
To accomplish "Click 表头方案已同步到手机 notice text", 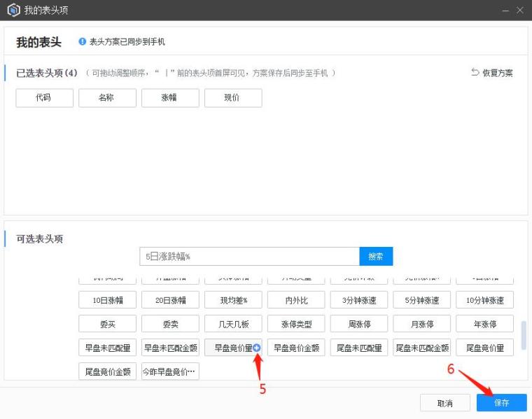I will tap(127, 42).
